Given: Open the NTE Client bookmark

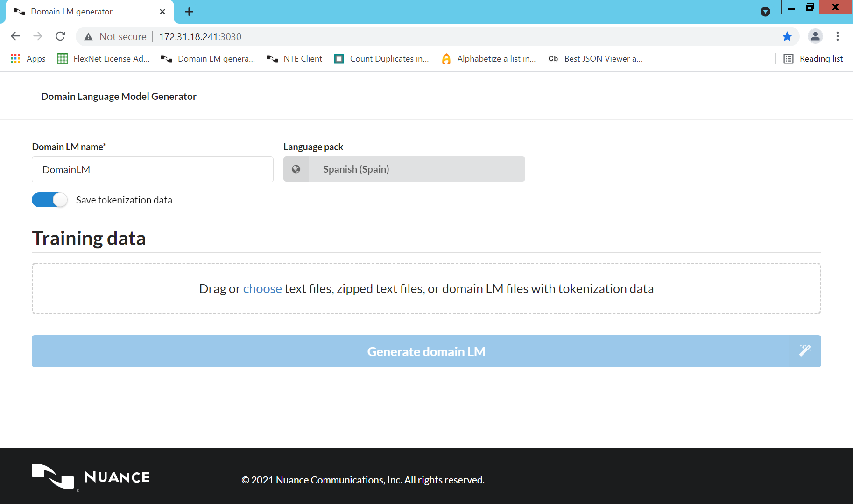Looking at the screenshot, I should [x=295, y=58].
